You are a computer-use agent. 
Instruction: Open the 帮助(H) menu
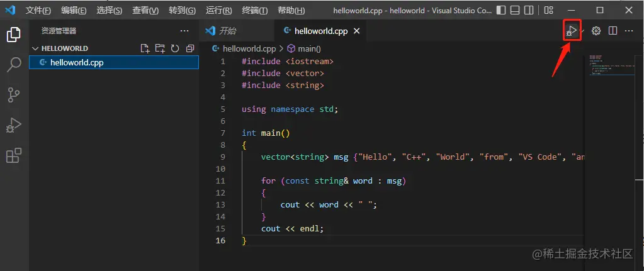point(291,11)
